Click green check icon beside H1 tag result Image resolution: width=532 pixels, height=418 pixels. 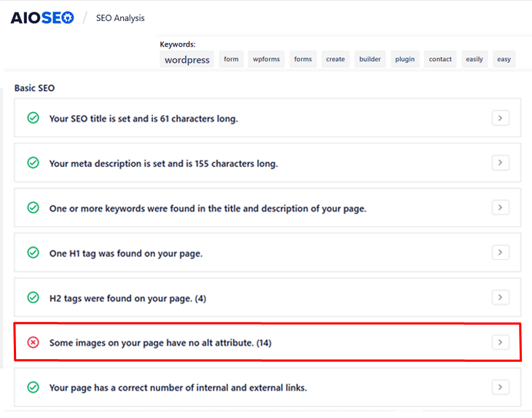34,253
